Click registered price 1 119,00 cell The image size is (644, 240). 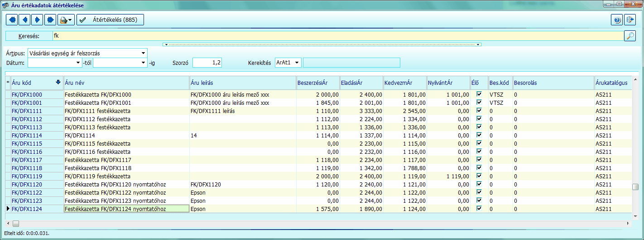[448, 176]
